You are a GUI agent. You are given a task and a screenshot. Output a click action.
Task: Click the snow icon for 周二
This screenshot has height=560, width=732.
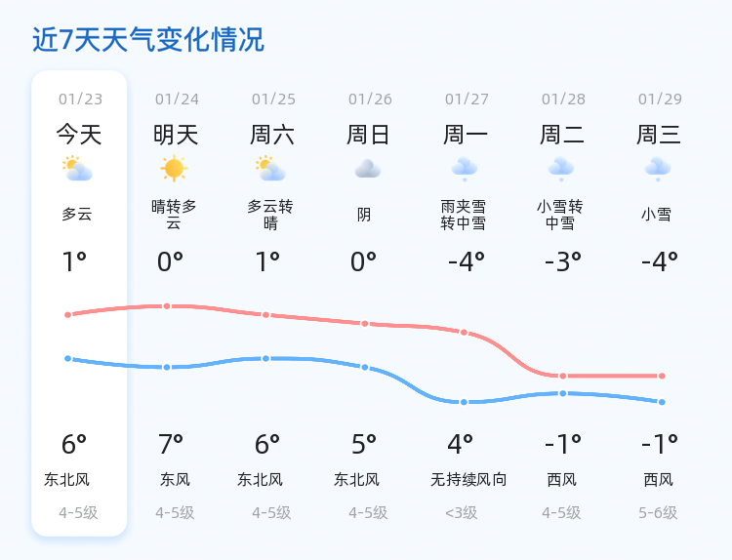pos(560,169)
